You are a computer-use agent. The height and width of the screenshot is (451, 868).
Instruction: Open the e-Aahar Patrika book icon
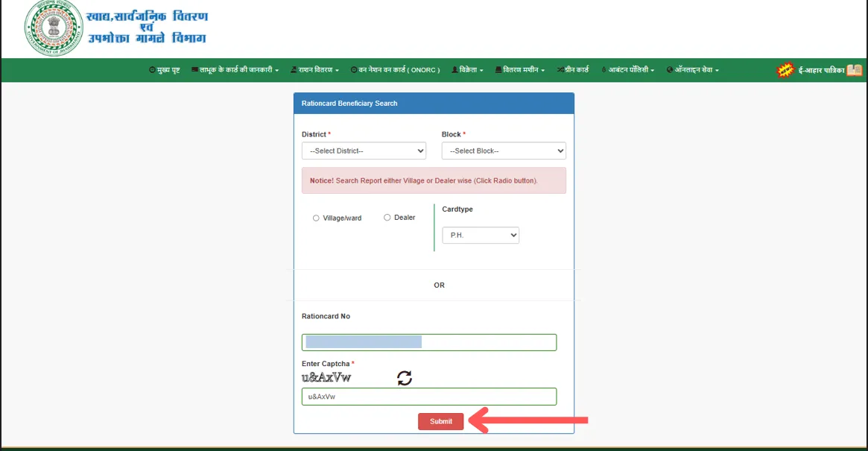point(855,70)
